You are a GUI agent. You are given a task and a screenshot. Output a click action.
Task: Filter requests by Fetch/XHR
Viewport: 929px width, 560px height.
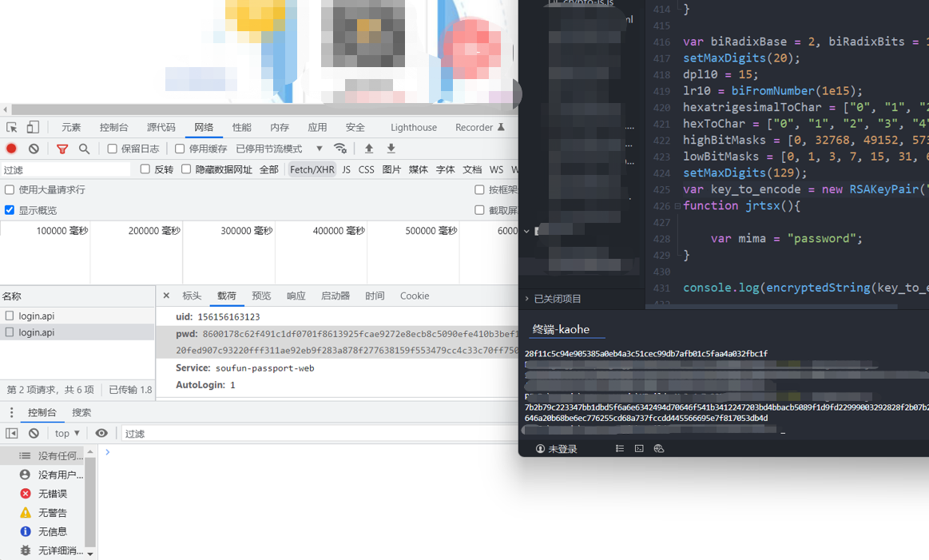(x=312, y=169)
